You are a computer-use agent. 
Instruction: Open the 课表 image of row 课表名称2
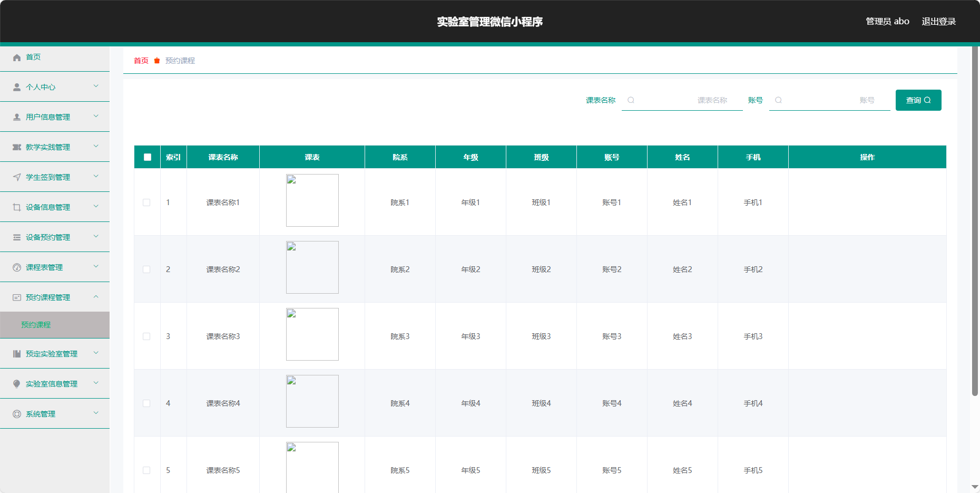click(x=312, y=267)
